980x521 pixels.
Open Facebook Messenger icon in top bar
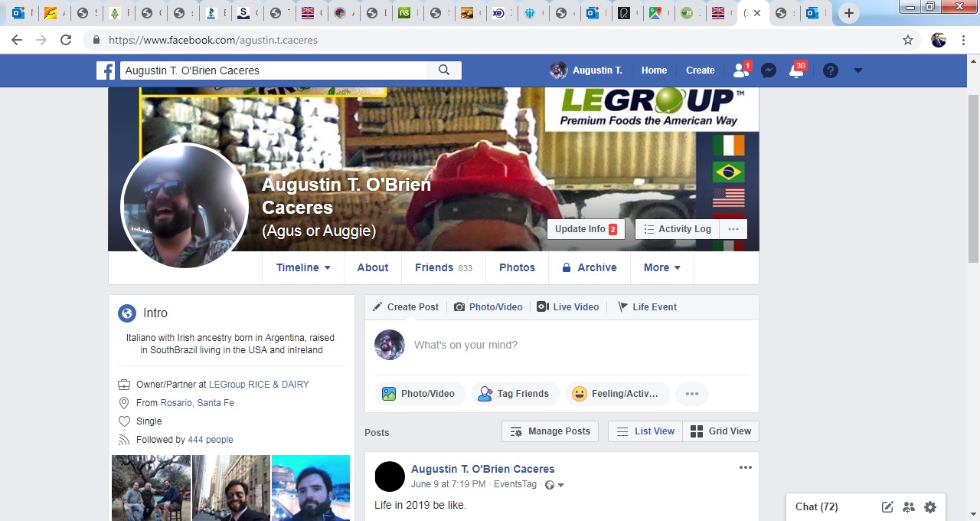[x=769, y=70]
